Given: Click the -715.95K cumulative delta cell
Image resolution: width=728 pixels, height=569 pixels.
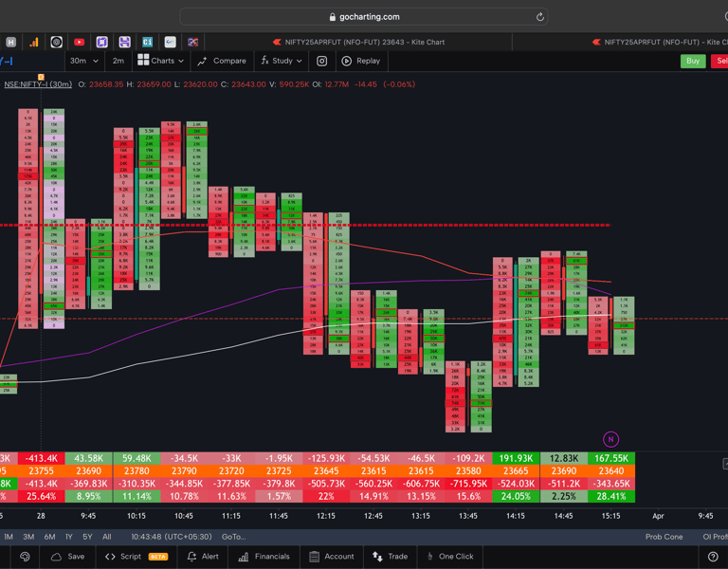Looking at the screenshot, I should (468, 484).
